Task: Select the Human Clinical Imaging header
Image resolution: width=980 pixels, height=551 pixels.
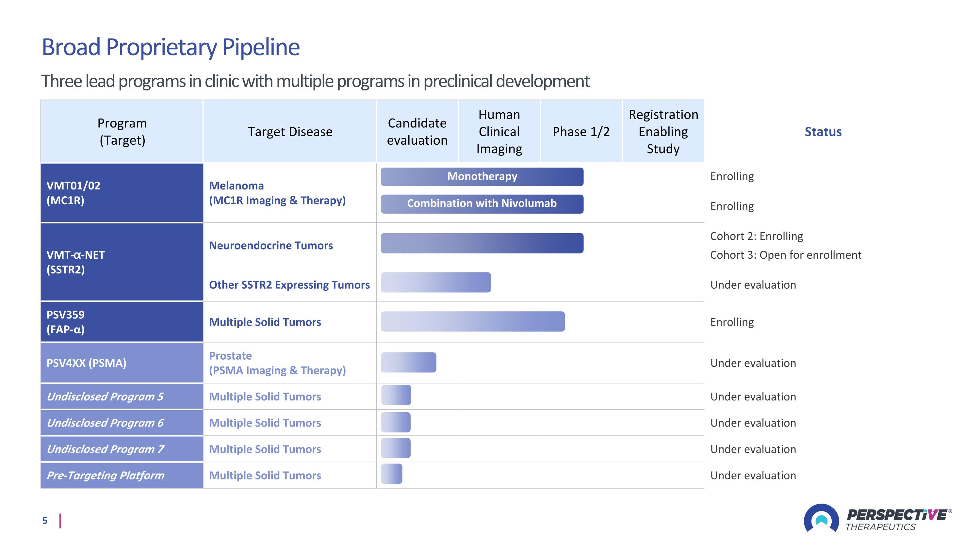Action: (499, 132)
